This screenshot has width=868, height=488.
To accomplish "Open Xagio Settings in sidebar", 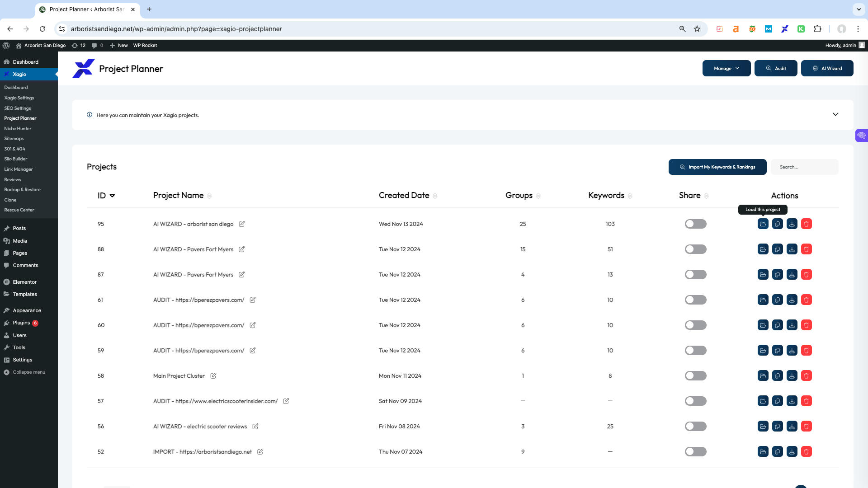I will (19, 98).
